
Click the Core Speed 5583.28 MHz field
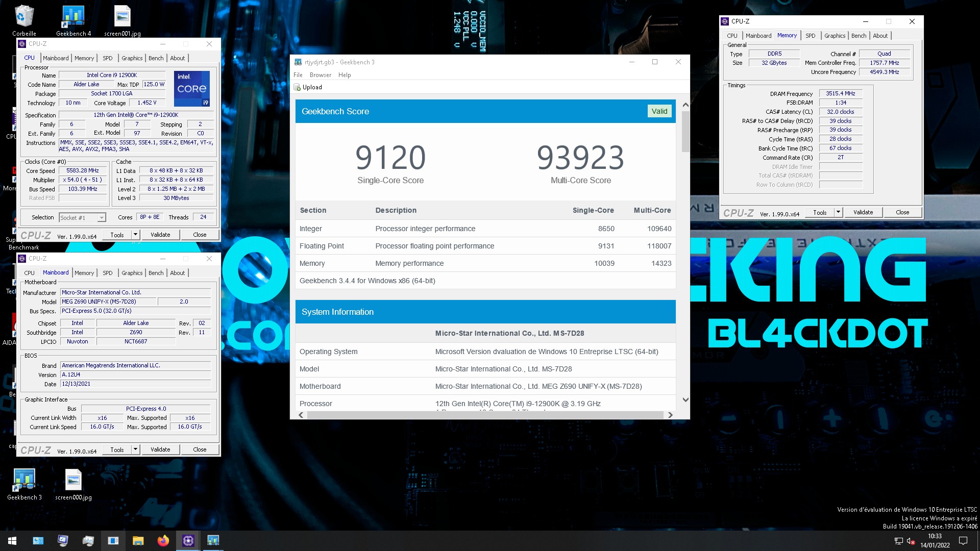(x=83, y=170)
